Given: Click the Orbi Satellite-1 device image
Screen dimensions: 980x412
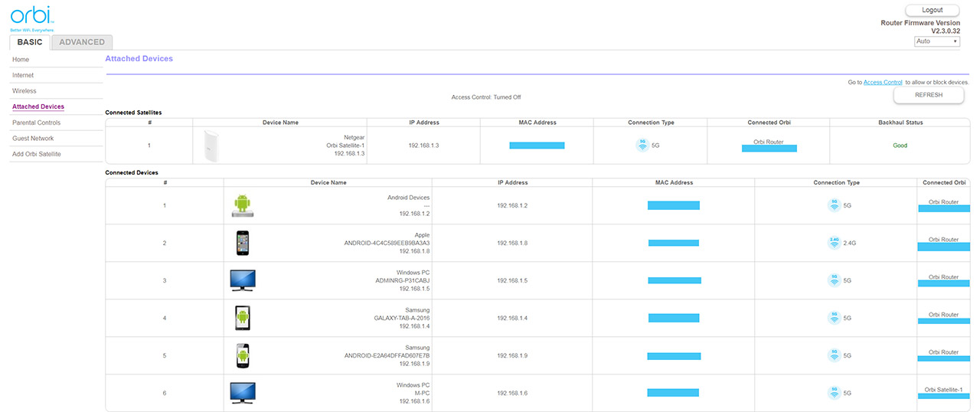Looking at the screenshot, I should [211, 146].
